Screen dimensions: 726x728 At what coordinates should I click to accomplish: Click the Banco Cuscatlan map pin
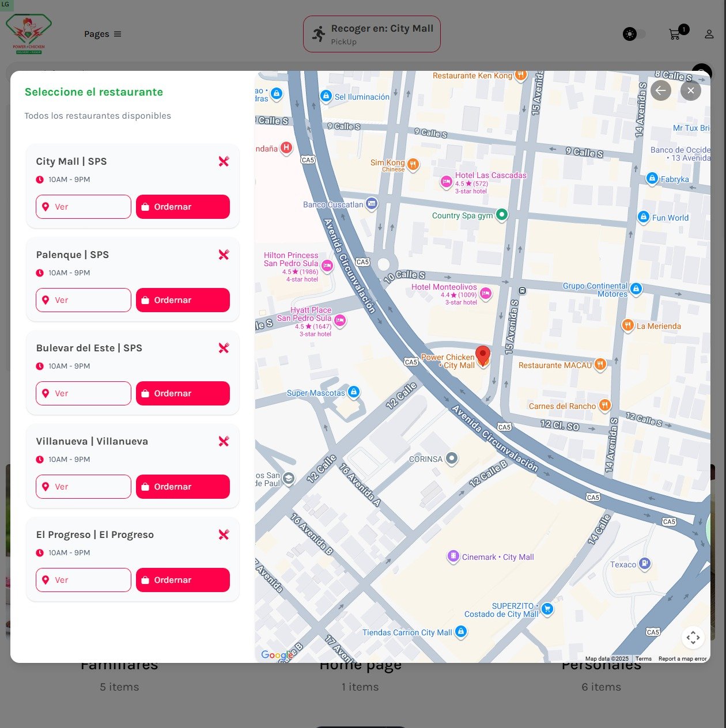[372, 203]
